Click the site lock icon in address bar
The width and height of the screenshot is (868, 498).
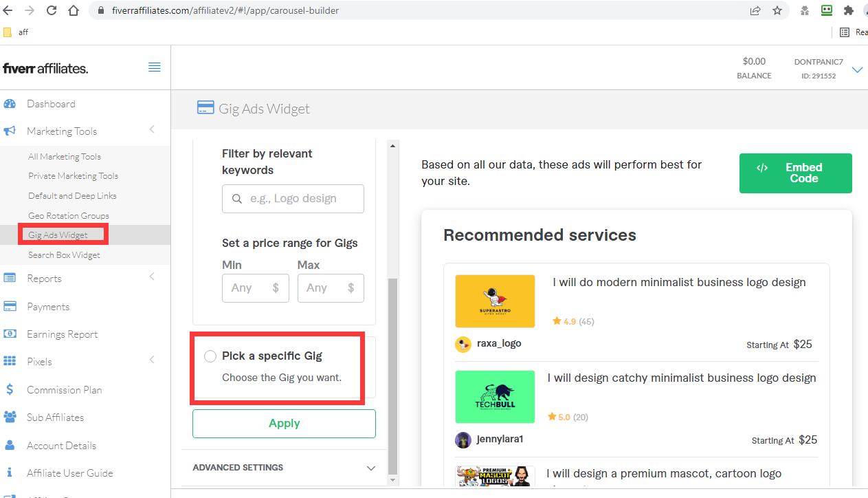pyautogui.click(x=102, y=10)
